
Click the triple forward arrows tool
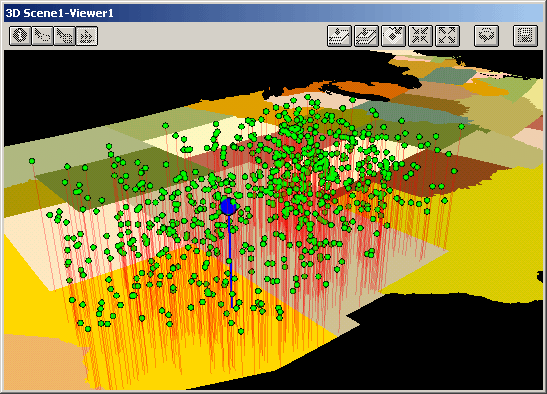pos(87,36)
